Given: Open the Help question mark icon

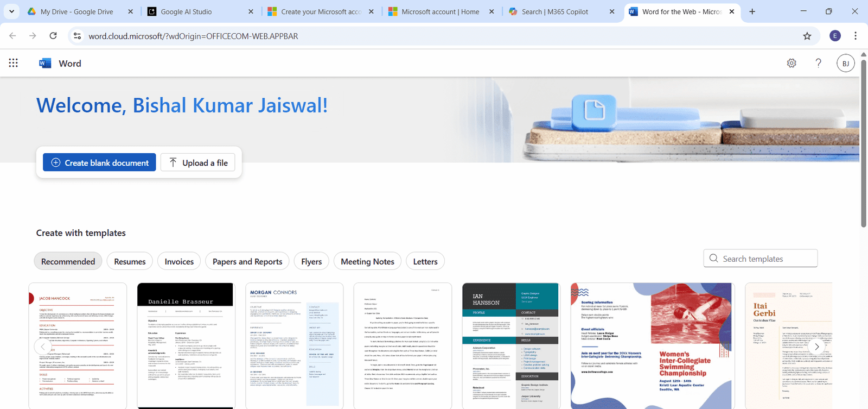Looking at the screenshot, I should point(818,63).
